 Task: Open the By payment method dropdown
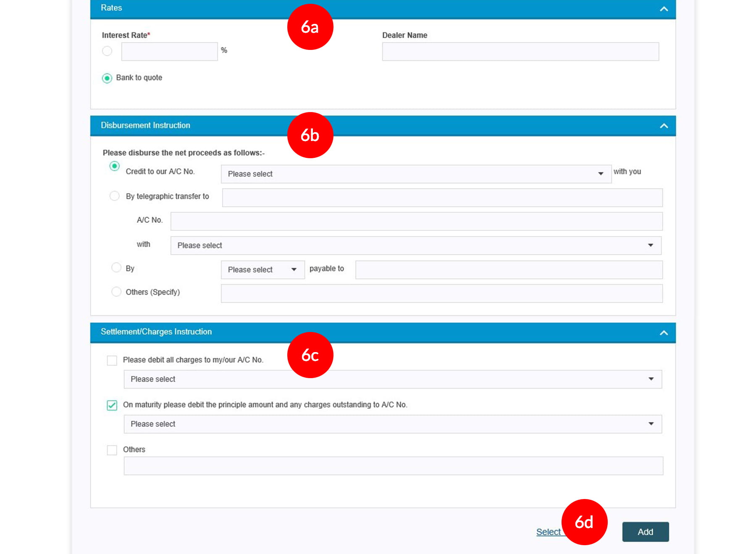pyautogui.click(x=262, y=270)
